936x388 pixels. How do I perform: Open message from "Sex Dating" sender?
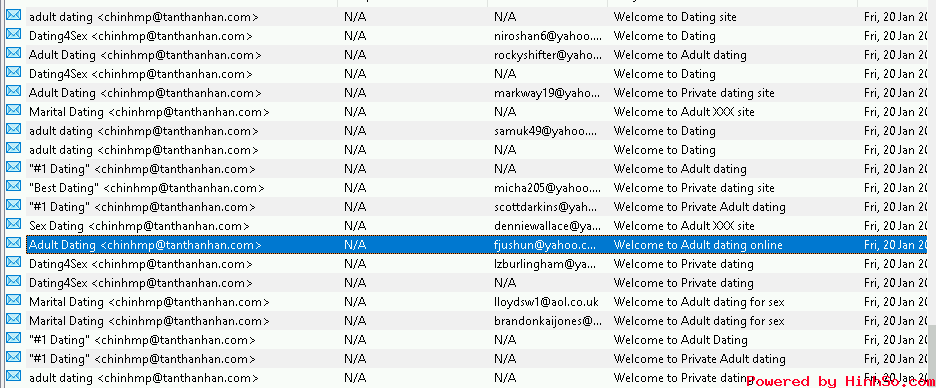pos(139,226)
